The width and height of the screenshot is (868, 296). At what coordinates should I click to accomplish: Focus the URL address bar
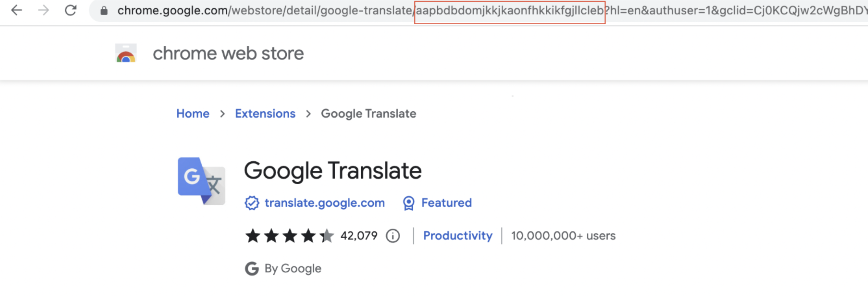coord(479,11)
